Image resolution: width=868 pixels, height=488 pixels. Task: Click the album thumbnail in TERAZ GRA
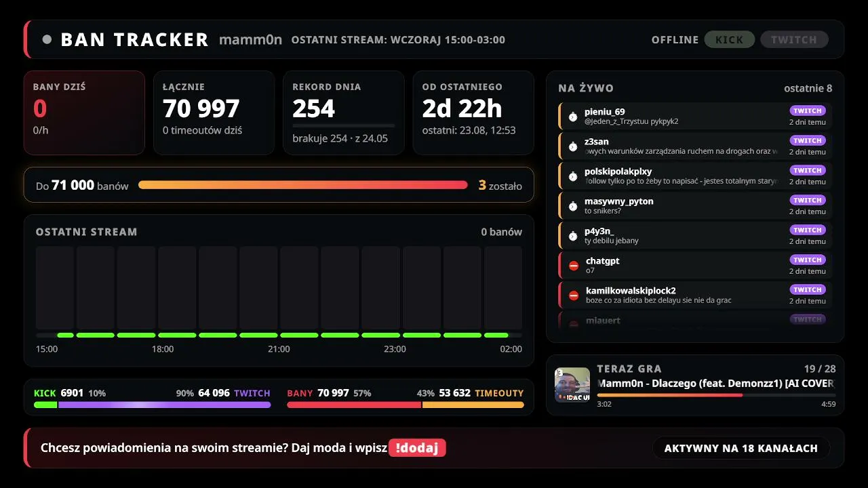pos(572,385)
